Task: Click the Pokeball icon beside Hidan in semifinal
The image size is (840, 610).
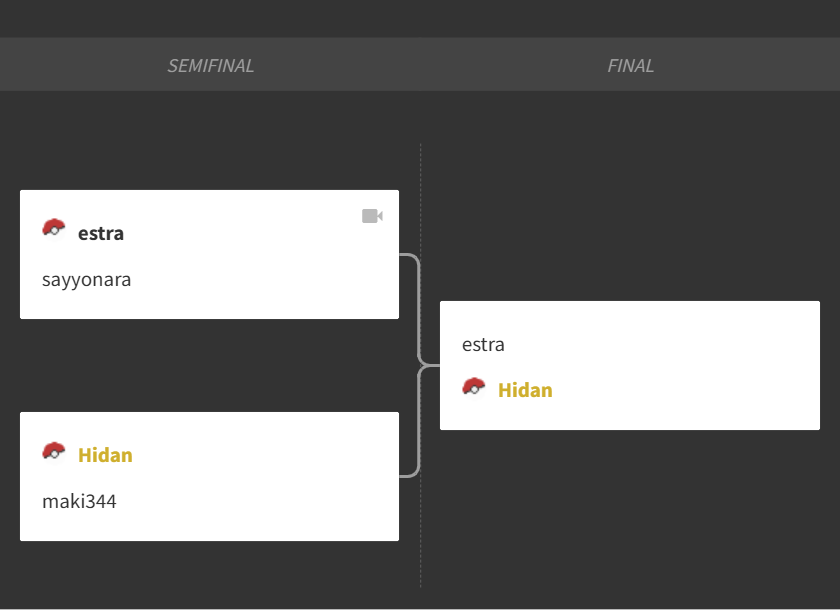Action: [54, 451]
